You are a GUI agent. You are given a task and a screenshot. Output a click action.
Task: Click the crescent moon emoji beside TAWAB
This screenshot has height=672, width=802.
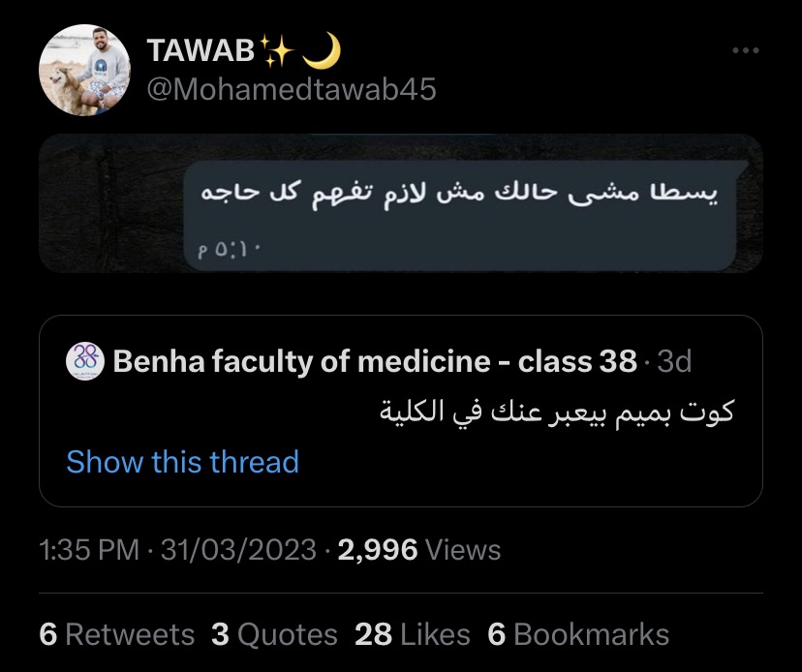[322, 50]
